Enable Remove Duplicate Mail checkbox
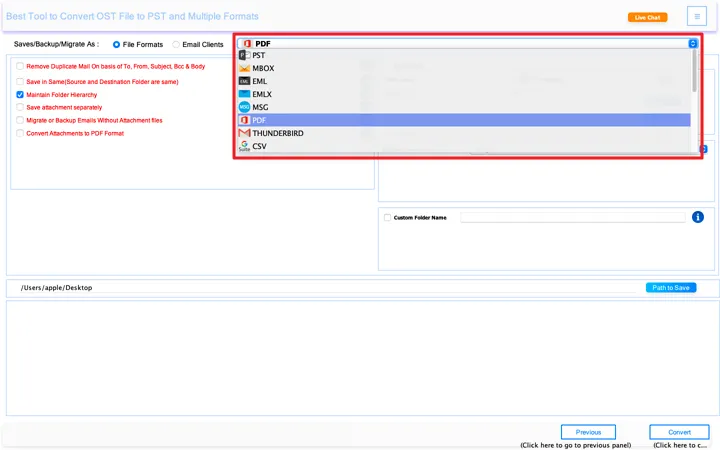The width and height of the screenshot is (720, 450). point(19,66)
